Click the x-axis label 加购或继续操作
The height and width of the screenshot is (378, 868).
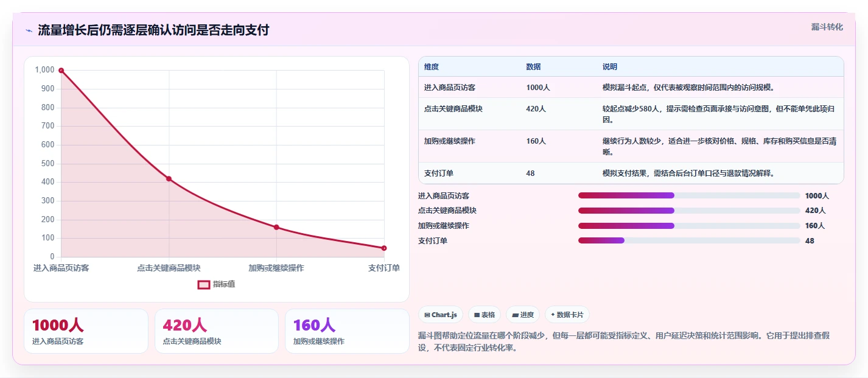tap(276, 268)
